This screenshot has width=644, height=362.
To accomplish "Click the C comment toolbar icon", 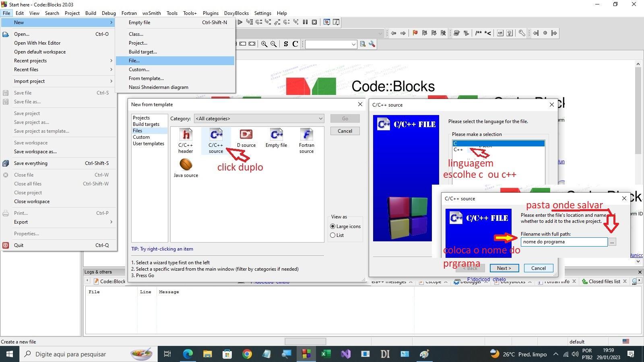I will point(295,44).
